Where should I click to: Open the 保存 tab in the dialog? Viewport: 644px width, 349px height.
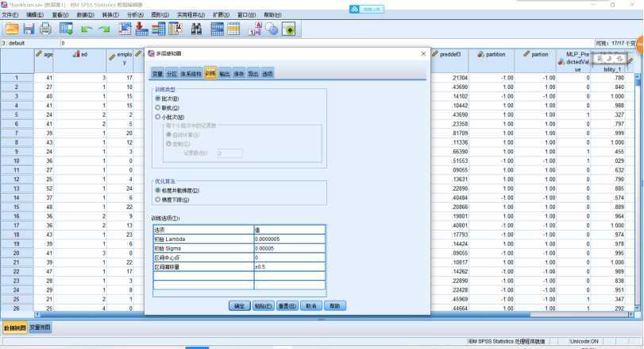[239, 74]
